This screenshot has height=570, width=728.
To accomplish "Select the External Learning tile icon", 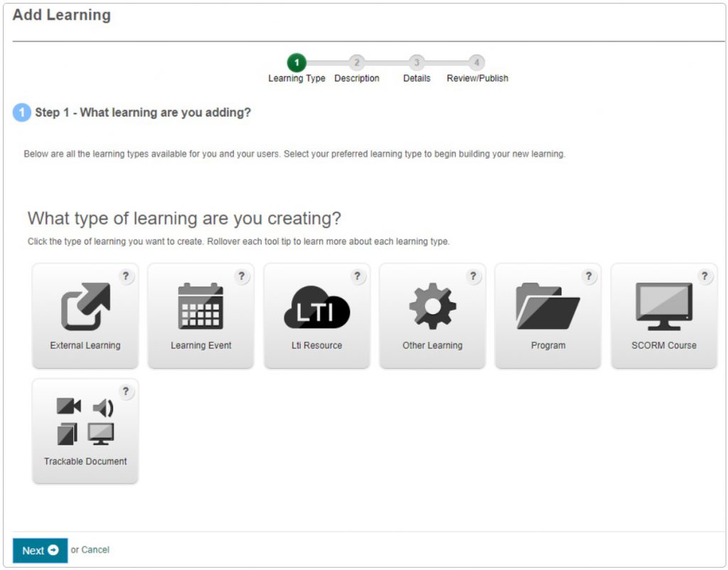I will [85, 306].
